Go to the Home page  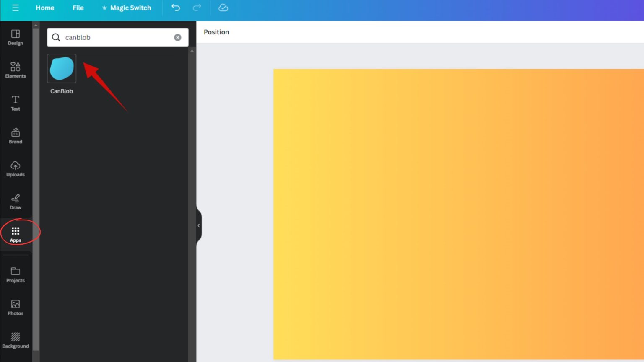coord(45,8)
